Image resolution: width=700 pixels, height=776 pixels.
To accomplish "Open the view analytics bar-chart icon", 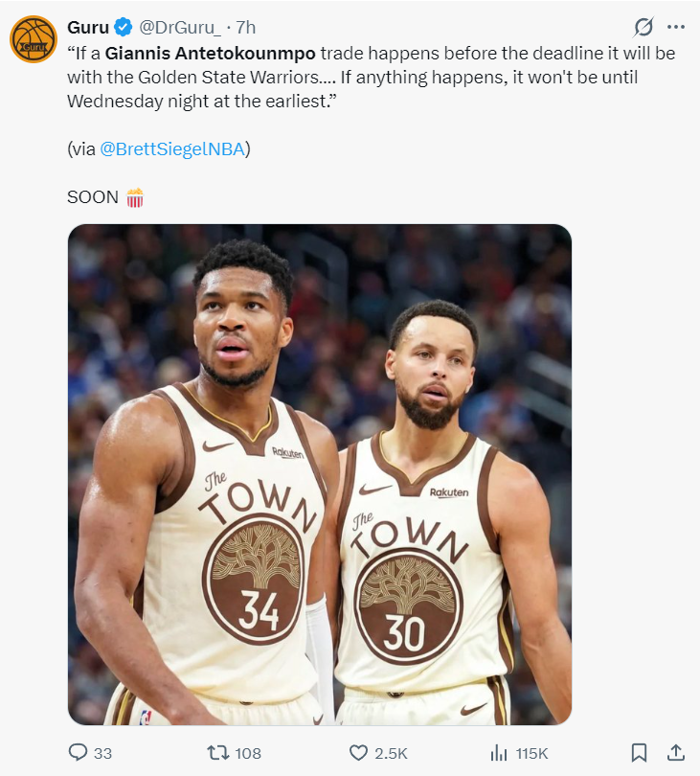I will click(x=498, y=753).
